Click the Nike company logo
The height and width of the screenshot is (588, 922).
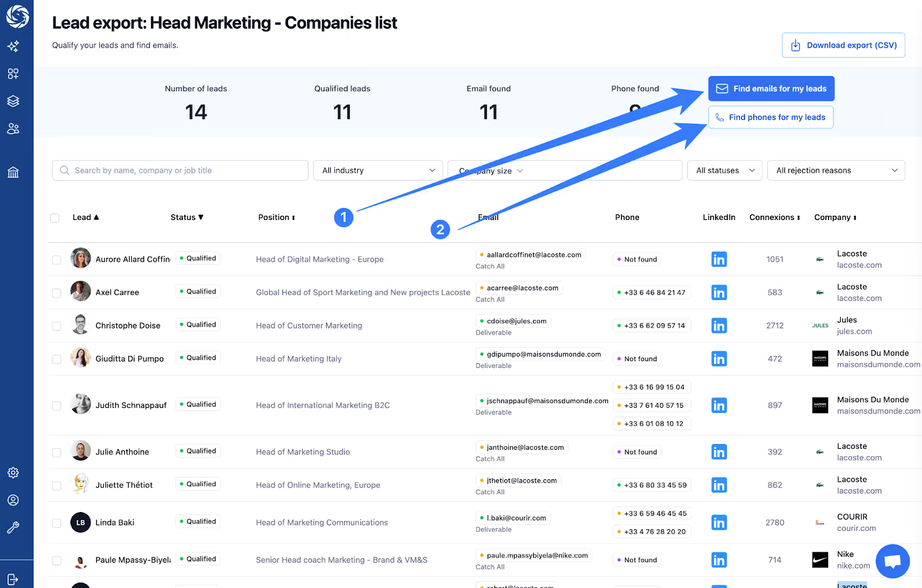[x=820, y=560]
